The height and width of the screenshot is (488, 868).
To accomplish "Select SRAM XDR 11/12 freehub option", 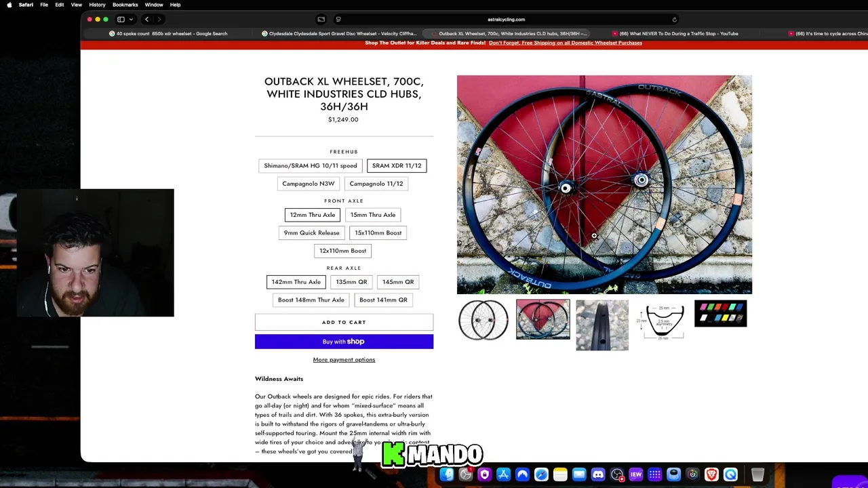I will point(397,165).
